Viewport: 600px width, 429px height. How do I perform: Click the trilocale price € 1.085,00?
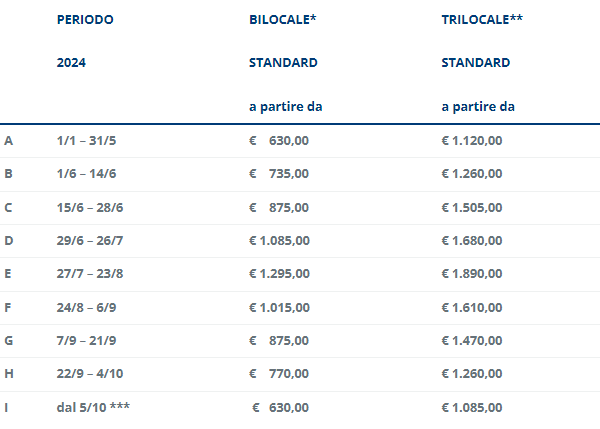tap(471, 408)
